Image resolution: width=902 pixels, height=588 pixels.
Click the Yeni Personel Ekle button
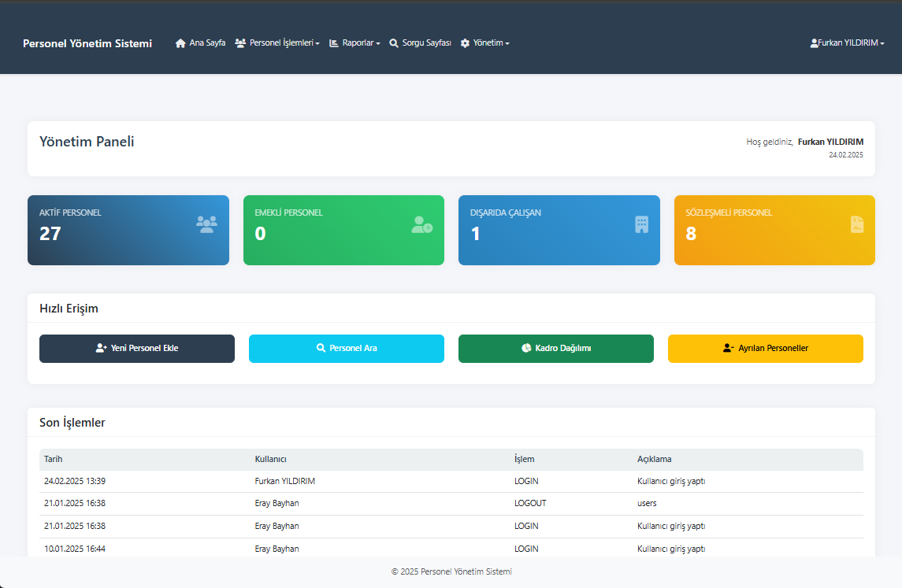(137, 349)
